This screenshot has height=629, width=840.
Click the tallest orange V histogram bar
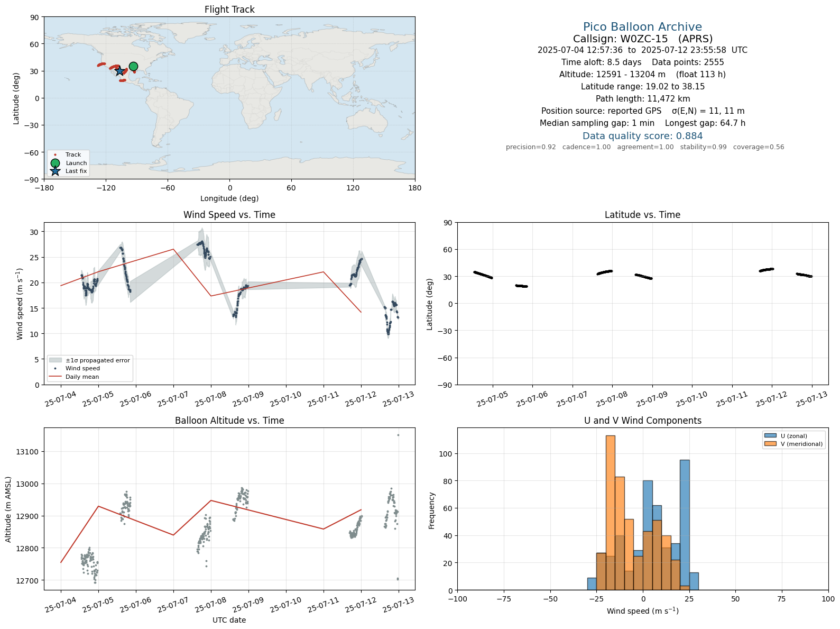pyautogui.click(x=611, y=513)
